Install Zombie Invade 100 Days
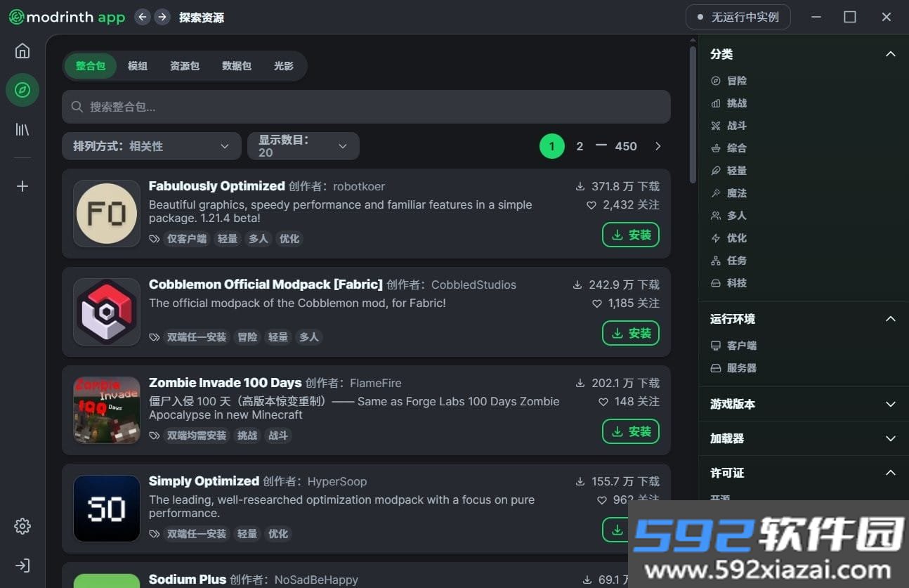The image size is (909, 588). (x=631, y=431)
